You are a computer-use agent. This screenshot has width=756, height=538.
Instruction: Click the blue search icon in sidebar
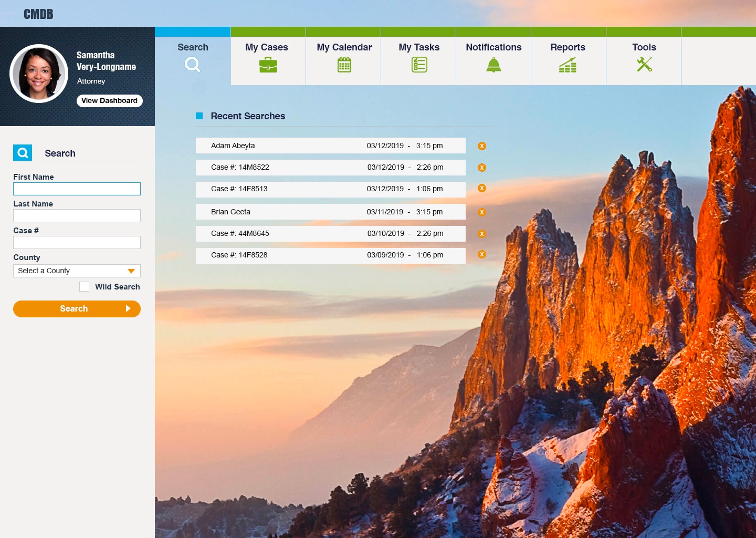(23, 153)
